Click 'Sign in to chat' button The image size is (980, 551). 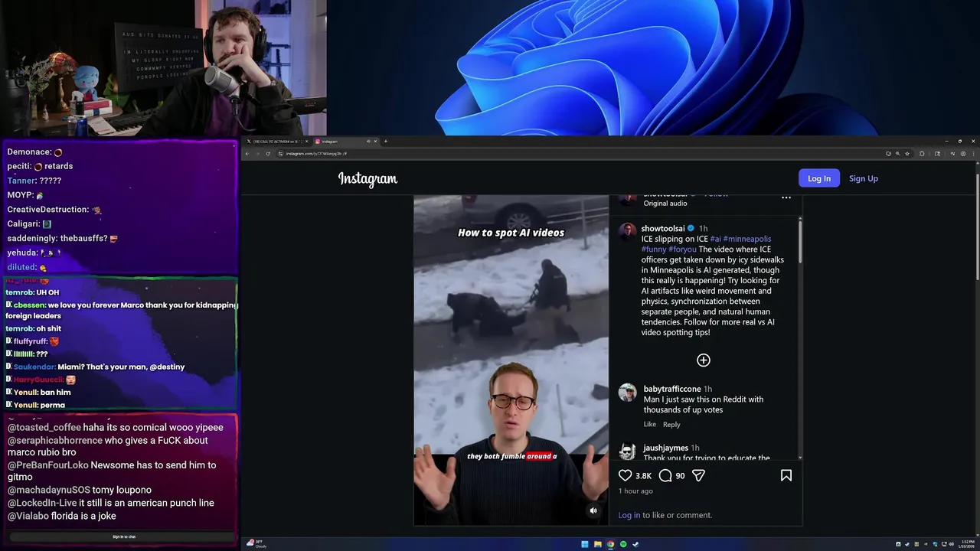pos(123,536)
